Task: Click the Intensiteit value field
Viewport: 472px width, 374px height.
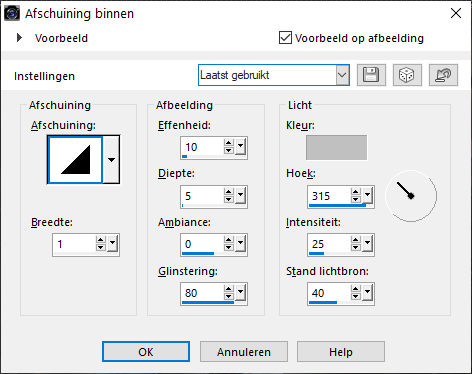Action: [x=329, y=244]
